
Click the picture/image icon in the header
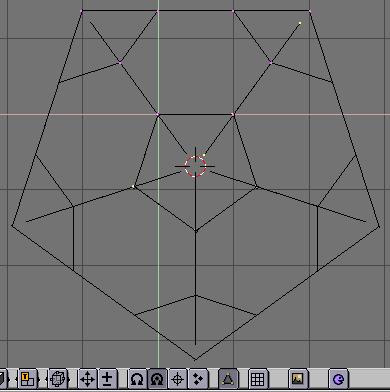(x=298, y=379)
